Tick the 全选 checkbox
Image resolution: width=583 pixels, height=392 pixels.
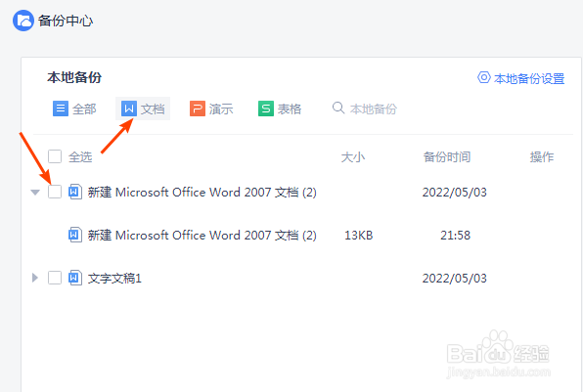55,156
